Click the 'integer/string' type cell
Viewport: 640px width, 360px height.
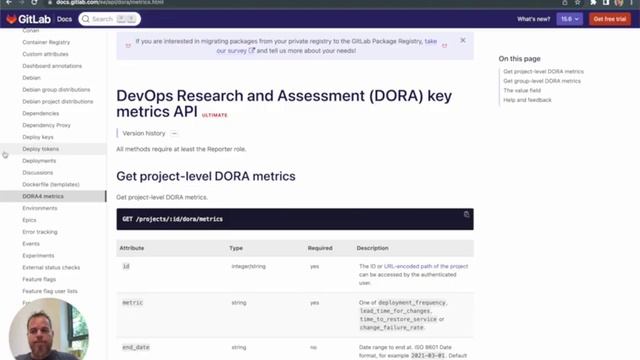(x=249, y=266)
